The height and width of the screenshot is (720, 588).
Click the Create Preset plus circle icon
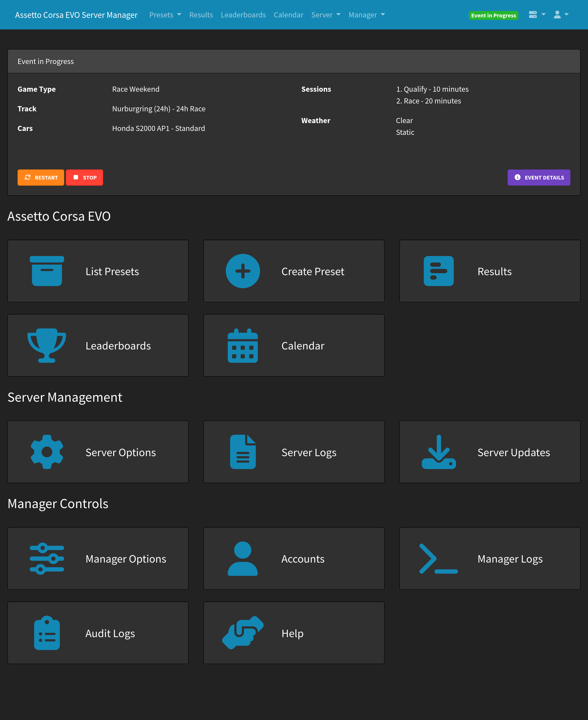tap(243, 271)
